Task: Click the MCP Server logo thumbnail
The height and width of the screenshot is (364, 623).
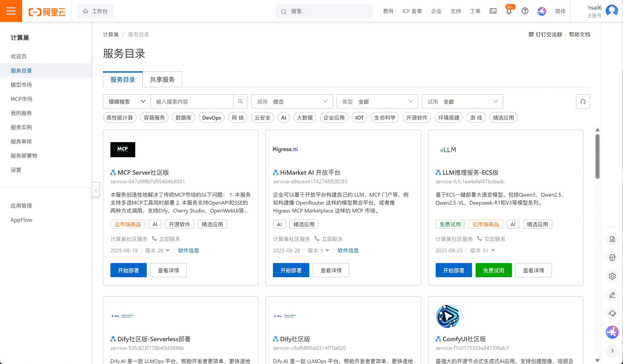Action: pos(123,149)
